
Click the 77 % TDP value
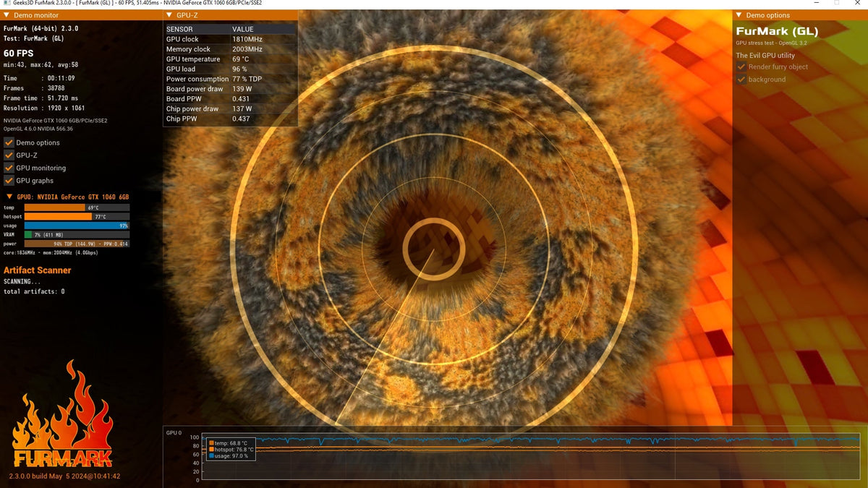[246, 79]
